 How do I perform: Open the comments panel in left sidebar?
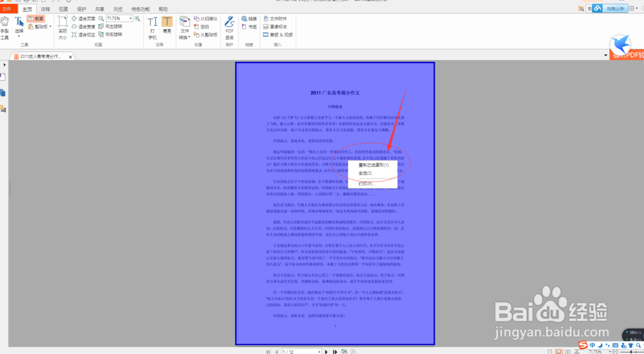pyautogui.click(x=3, y=109)
